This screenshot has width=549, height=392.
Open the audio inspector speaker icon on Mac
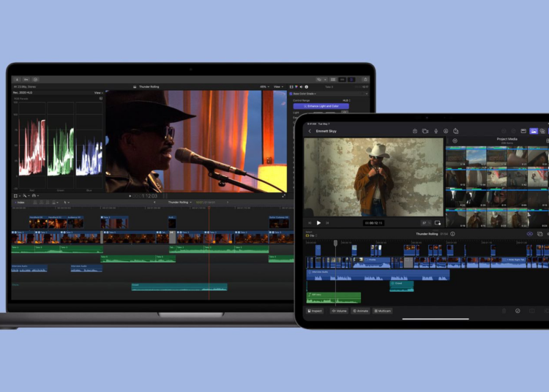pyautogui.click(x=301, y=87)
